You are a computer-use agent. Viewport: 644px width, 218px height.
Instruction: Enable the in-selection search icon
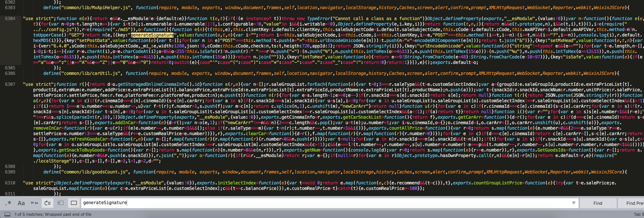(61, 203)
